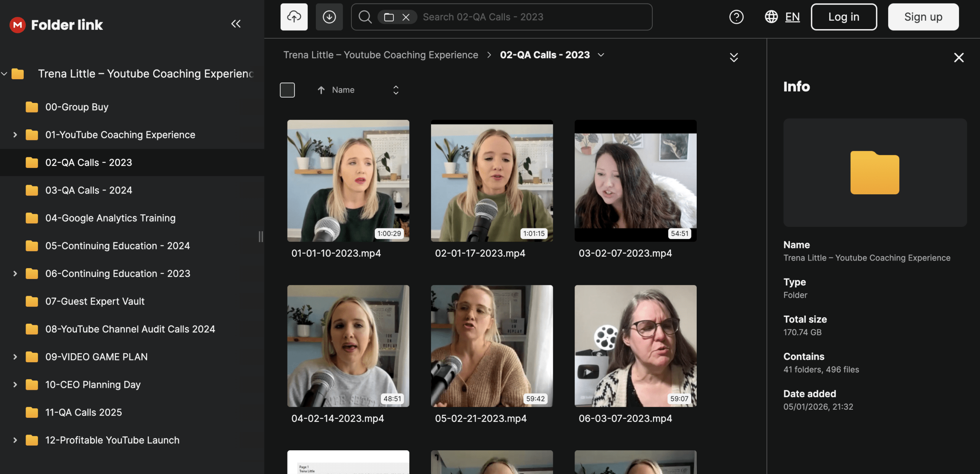Screen dimensions: 980x474
Task: Remove the folder filter chip in search
Action: (406, 17)
